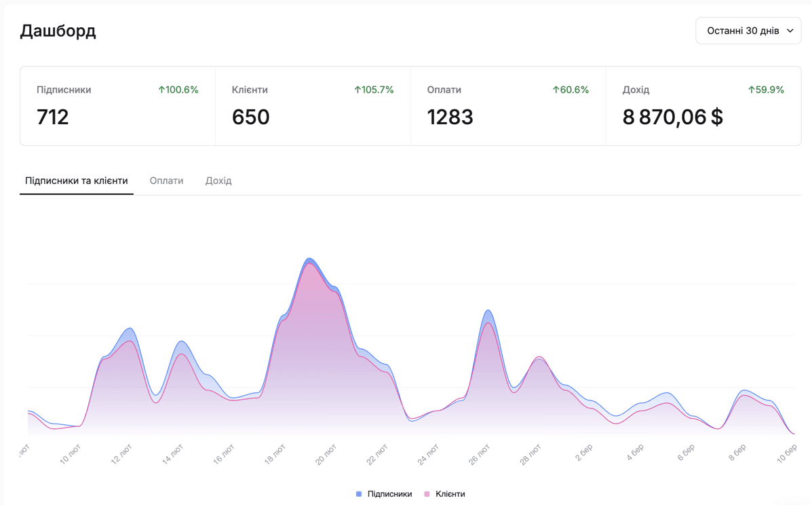The image size is (812, 505).
Task: Open the Дохід chart tab
Action: (x=218, y=181)
